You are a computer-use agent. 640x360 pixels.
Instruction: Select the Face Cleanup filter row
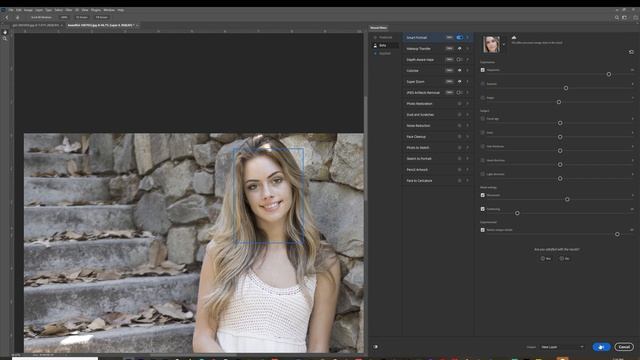437,137
